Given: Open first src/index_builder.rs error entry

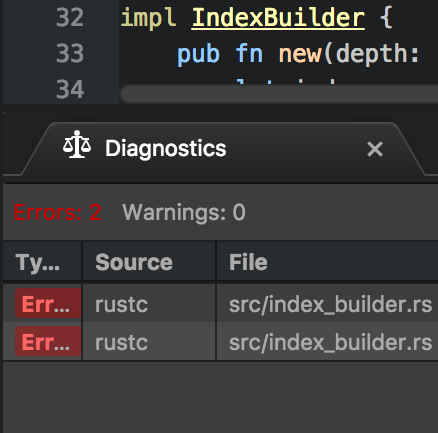Looking at the screenshot, I should 330,304.
